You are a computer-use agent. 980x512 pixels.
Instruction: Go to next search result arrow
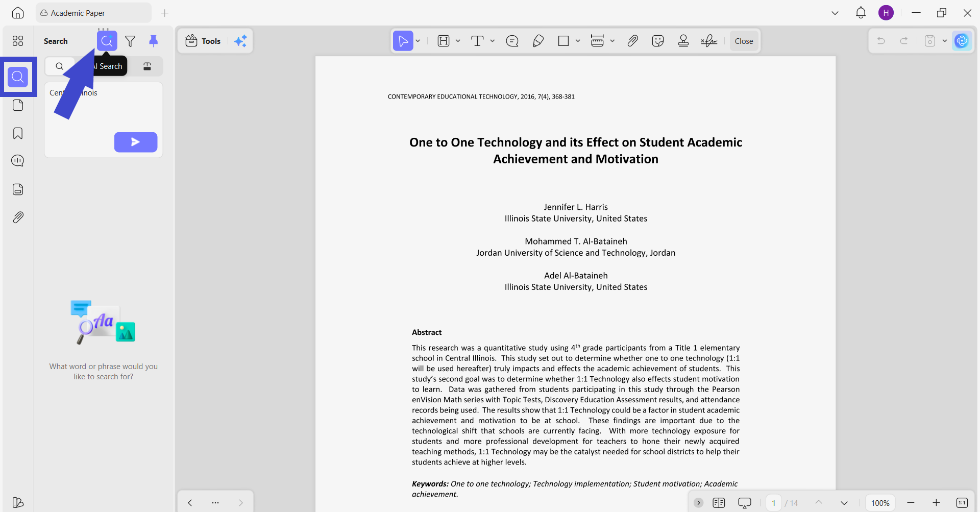click(x=241, y=503)
